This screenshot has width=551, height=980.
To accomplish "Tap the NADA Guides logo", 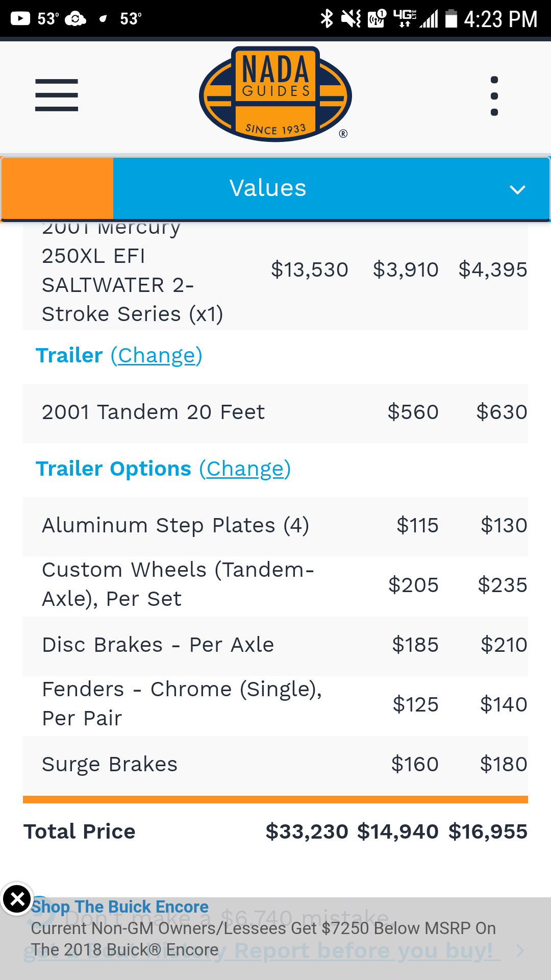I will coord(275,94).
